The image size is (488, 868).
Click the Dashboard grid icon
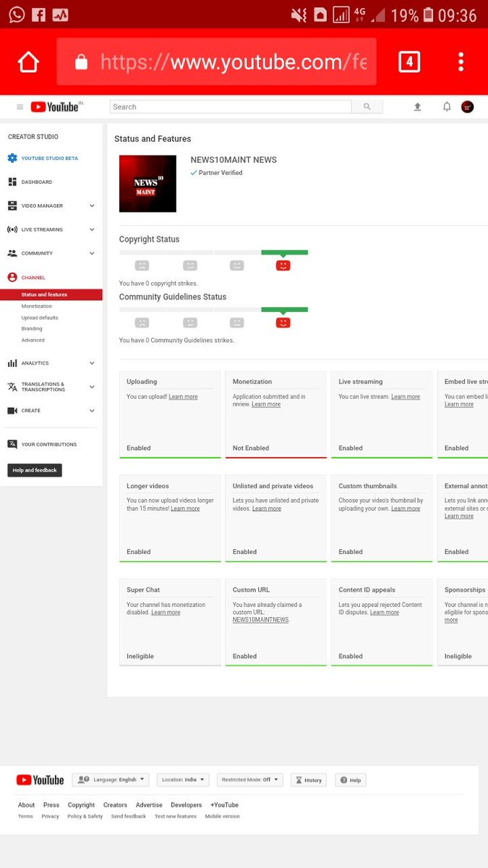click(x=12, y=182)
